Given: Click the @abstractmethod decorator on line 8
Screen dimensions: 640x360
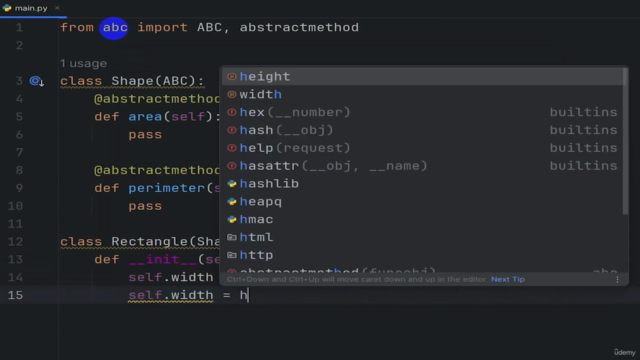Looking at the screenshot, I should (157, 171).
